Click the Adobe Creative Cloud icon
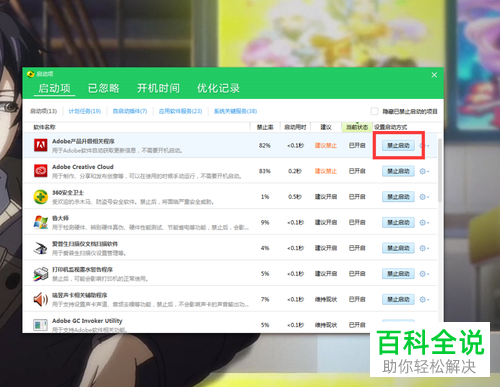Viewport: 500px width, 387px height. (x=41, y=171)
